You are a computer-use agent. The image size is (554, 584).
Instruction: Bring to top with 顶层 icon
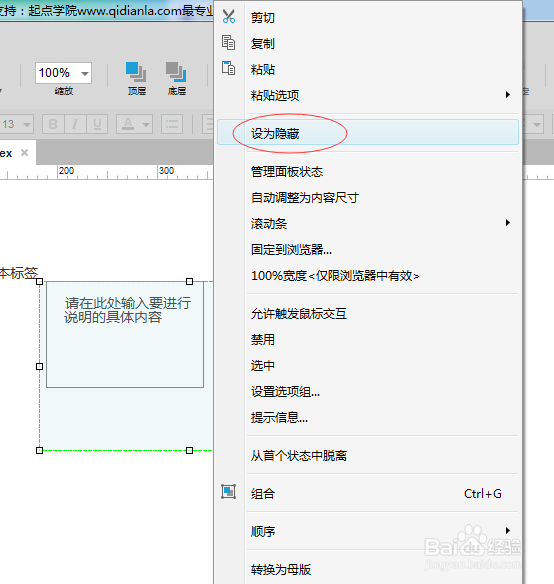pyautogui.click(x=136, y=72)
